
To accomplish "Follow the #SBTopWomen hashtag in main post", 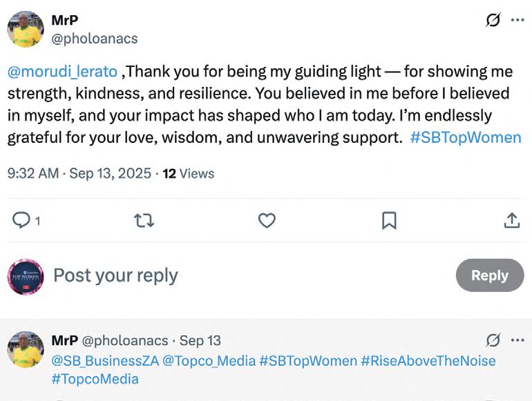I will pyautogui.click(x=465, y=137).
